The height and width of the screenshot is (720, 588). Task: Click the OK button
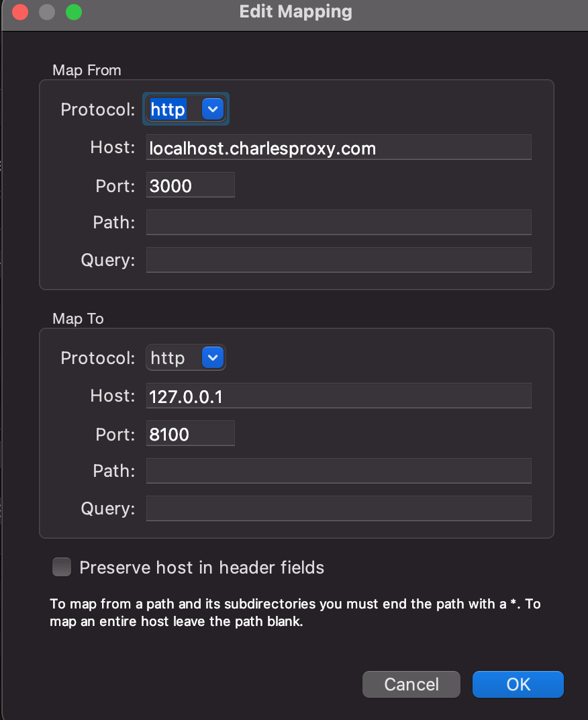click(x=518, y=684)
